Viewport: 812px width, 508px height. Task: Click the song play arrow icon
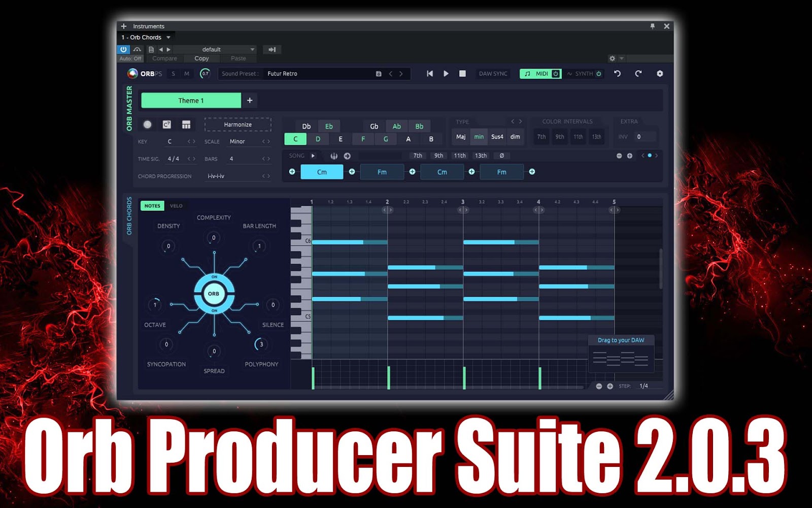click(313, 156)
